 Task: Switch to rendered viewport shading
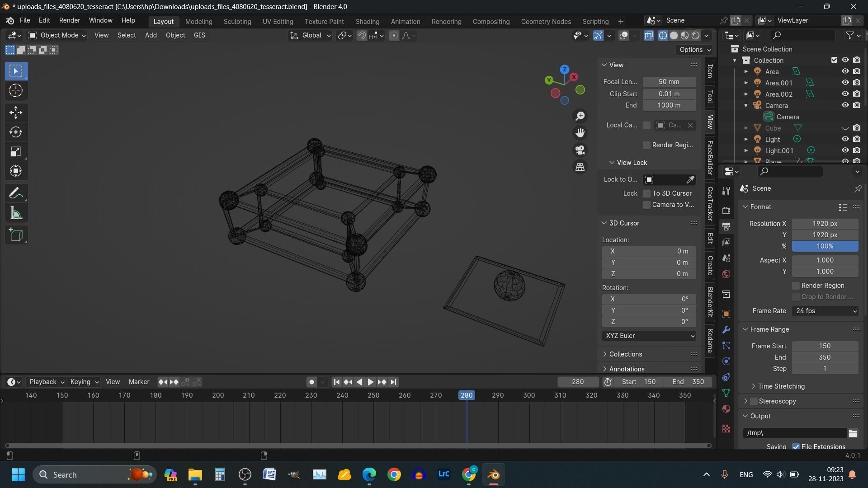(695, 35)
